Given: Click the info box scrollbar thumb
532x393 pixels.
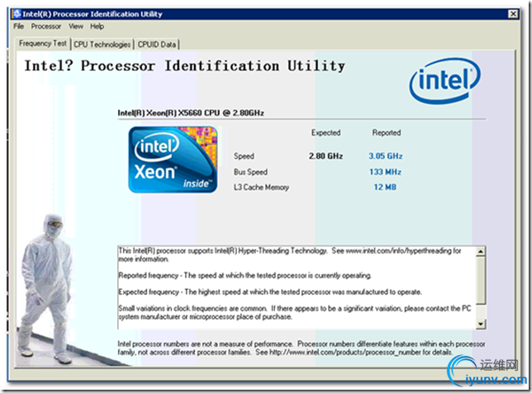Looking at the screenshot, I should coord(481,280).
